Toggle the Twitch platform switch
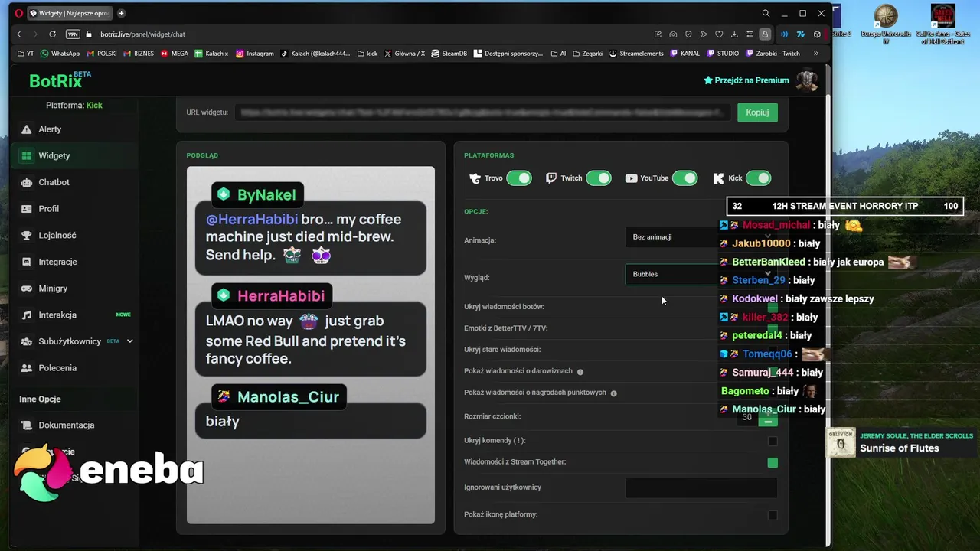 click(599, 178)
